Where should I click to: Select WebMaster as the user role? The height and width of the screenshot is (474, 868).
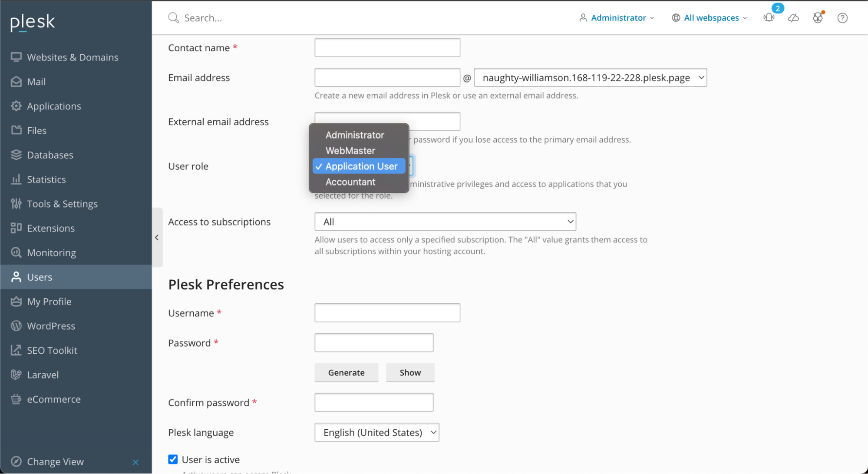pyautogui.click(x=350, y=150)
